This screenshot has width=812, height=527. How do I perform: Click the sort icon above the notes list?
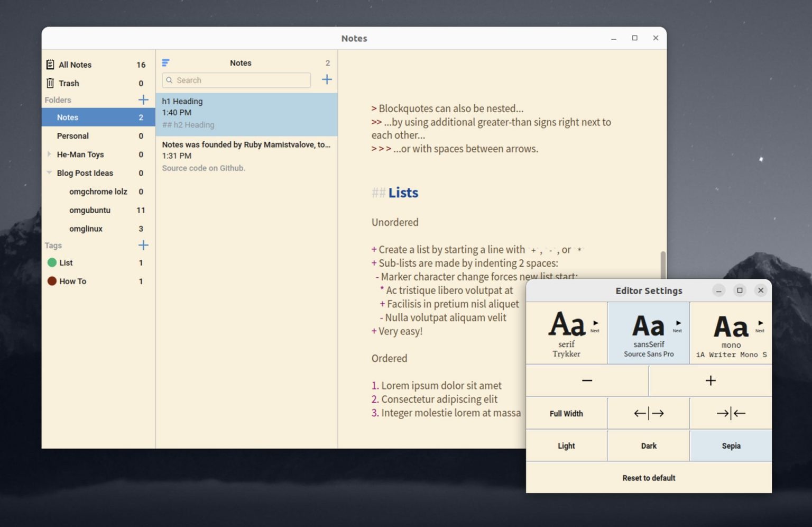point(165,62)
